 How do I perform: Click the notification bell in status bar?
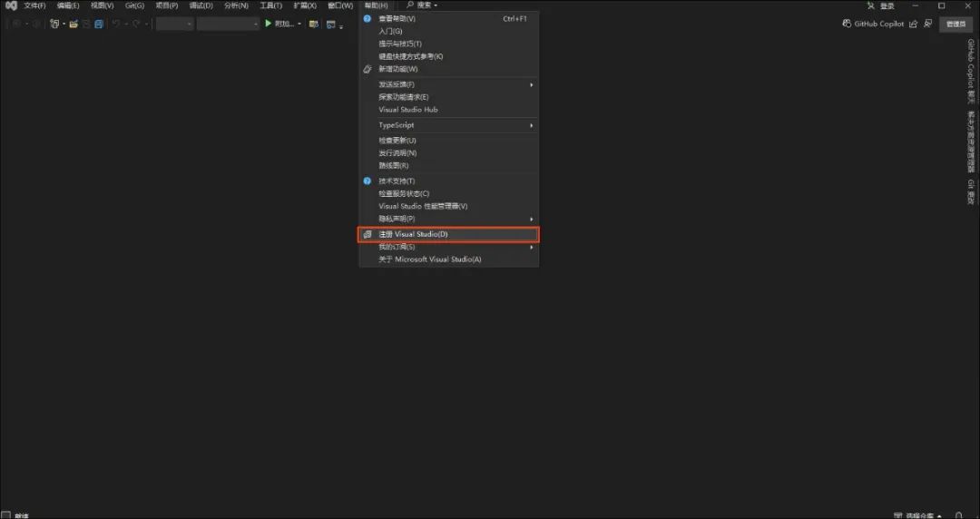[959, 515]
